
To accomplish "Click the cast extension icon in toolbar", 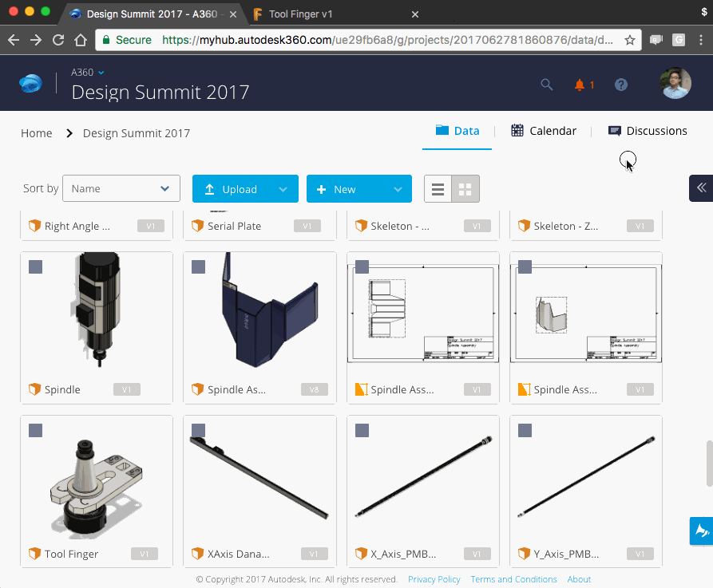I will click(x=656, y=40).
